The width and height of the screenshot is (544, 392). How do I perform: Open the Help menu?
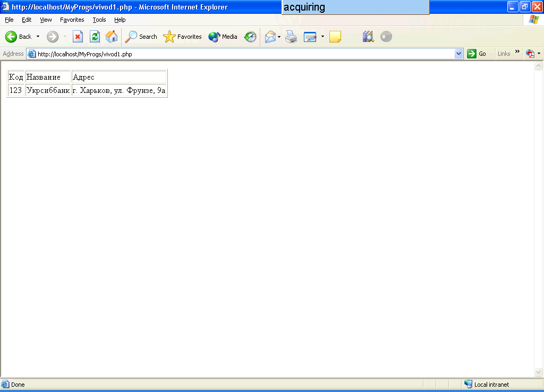[x=120, y=20]
